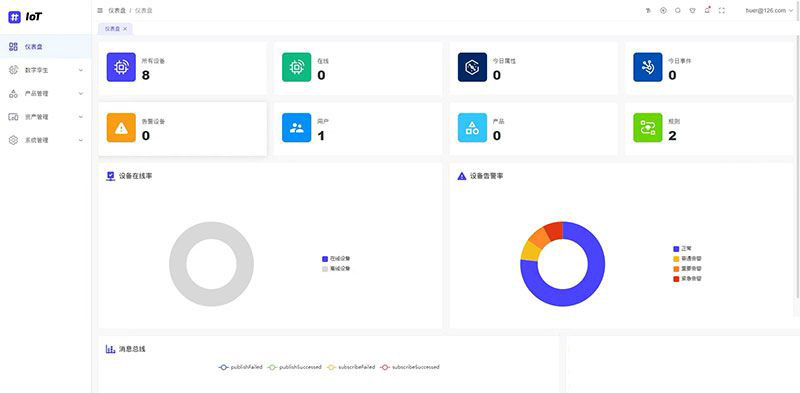Click the 所有设备 blue chip icon
800x393 pixels.
(121, 67)
